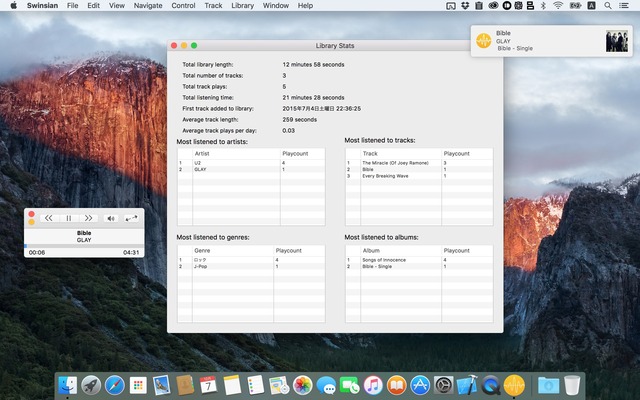Image resolution: width=640 pixels, height=400 pixels.
Task: Open Notification Center
Action: tap(624, 6)
